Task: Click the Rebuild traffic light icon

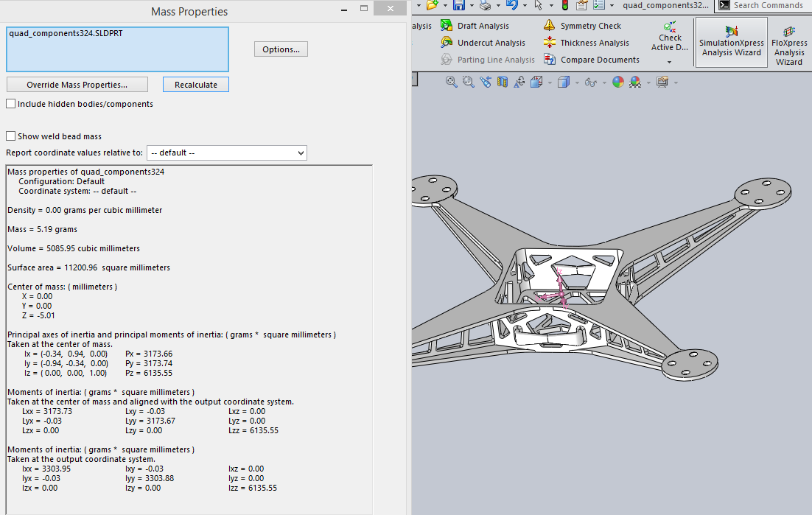Action: (565, 5)
